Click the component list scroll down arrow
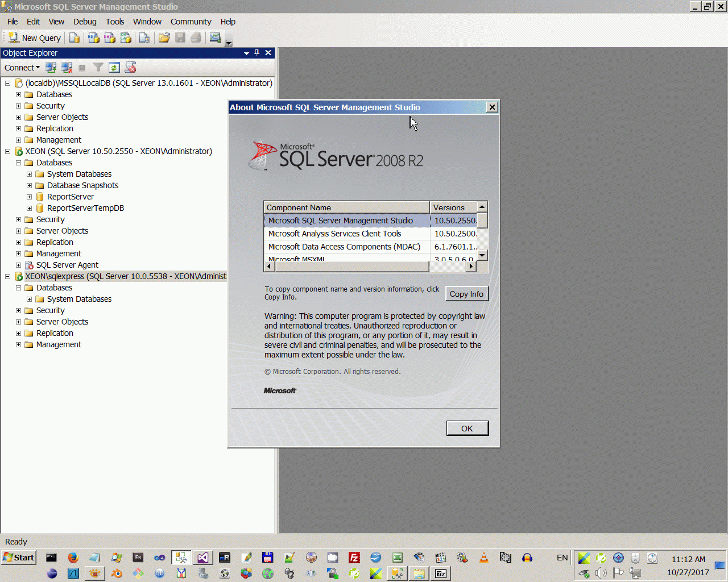The width and height of the screenshot is (728, 582). coord(482,256)
